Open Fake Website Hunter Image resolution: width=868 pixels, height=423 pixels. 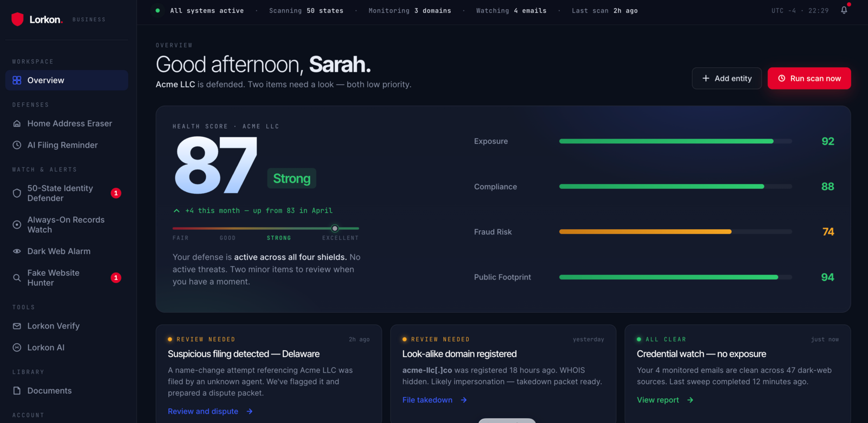pyautogui.click(x=67, y=278)
